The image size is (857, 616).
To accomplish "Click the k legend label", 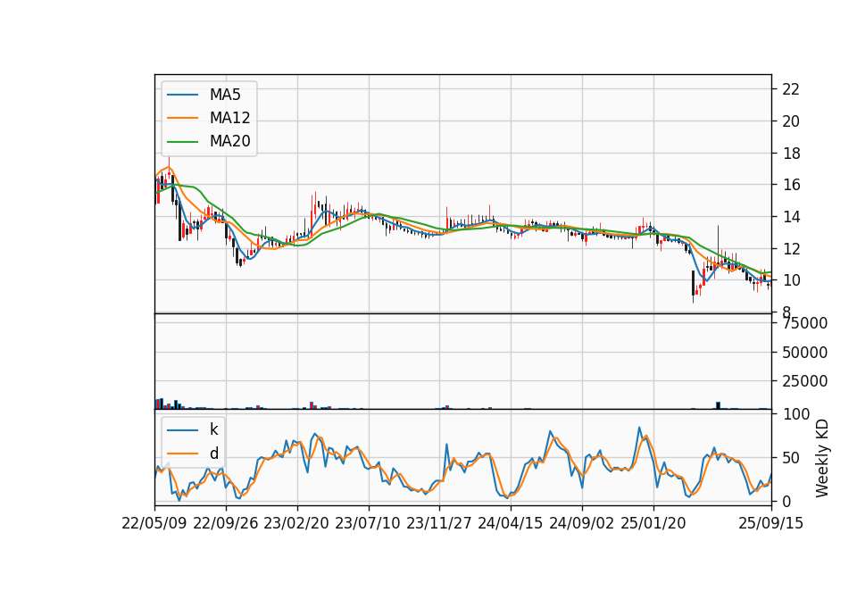I will (x=213, y=429).
